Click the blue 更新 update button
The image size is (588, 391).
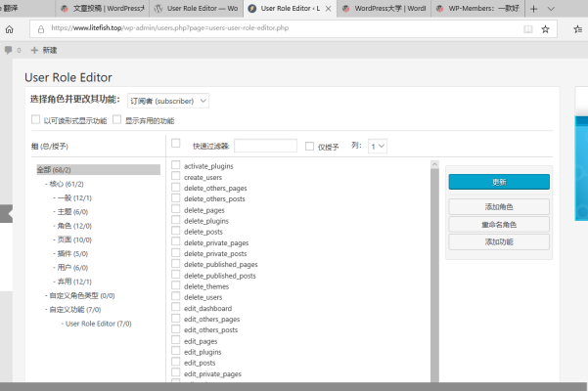[x=499, y=182]
